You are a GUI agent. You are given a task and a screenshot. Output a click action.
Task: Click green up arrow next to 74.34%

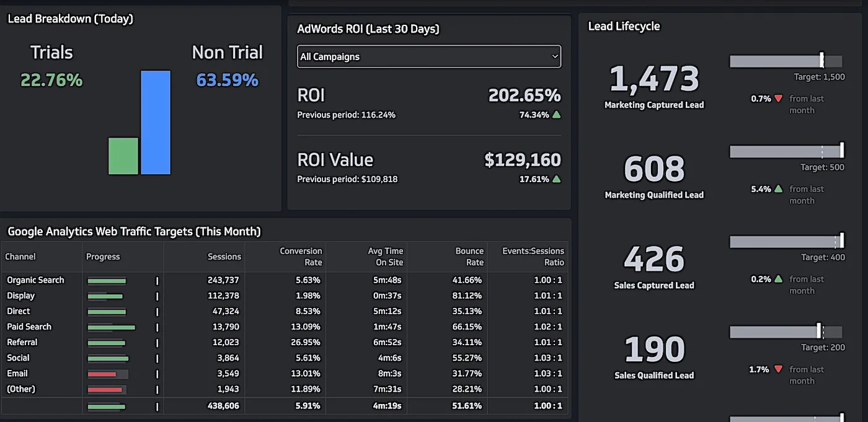pyautogui.click(x=556, y=115)
